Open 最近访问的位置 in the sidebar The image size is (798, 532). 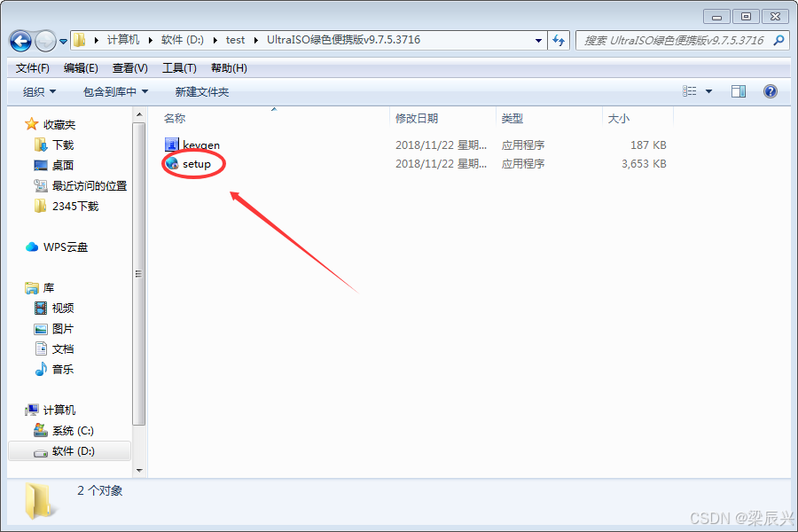(x=90, y=186)
